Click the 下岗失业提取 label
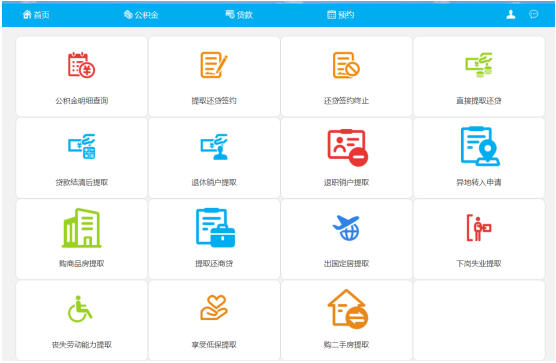This screenshot has width=556, height=363. (x=479, y=263)
